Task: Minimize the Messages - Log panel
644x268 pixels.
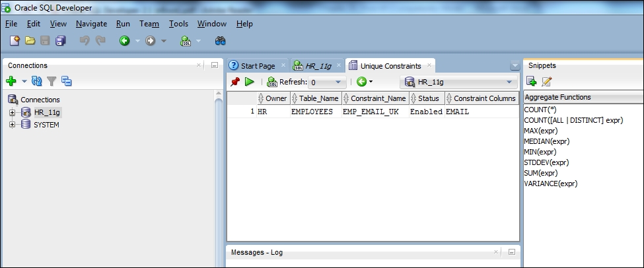Action: coord(511,252)
